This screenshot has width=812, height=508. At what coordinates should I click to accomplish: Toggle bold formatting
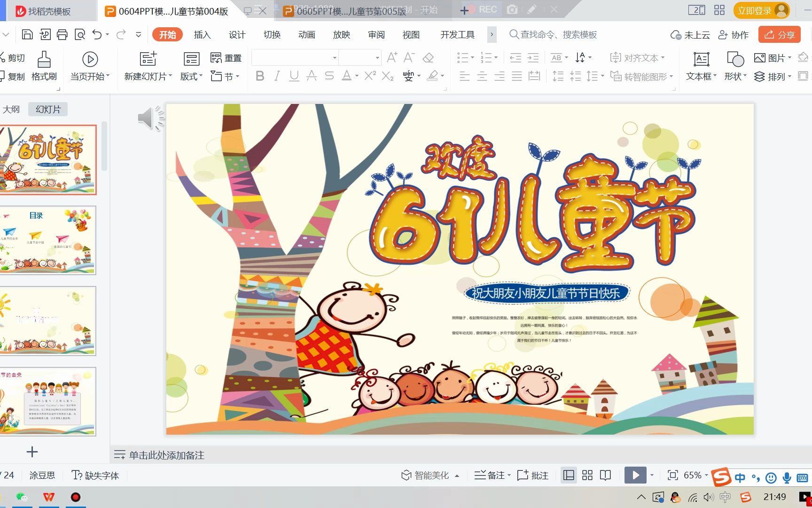click(x=260, y=76)
